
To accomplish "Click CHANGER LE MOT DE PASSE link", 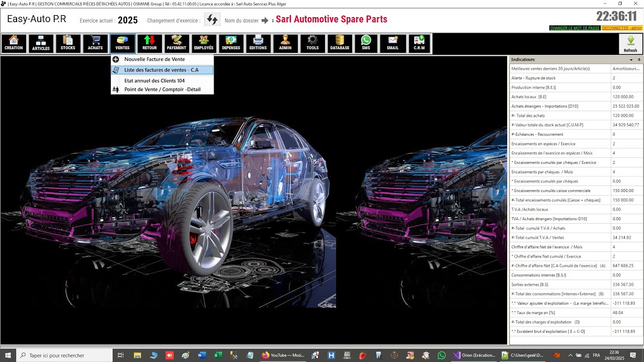I will coord(575,28).
